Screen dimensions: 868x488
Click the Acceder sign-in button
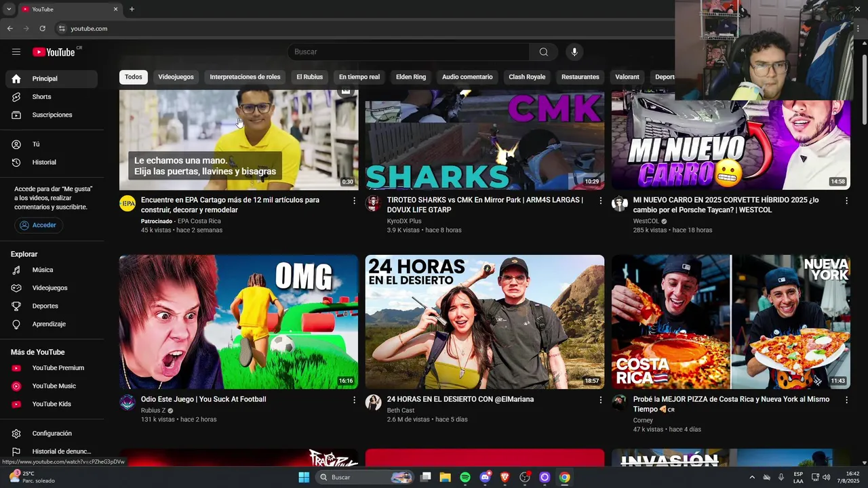[39, 225]
